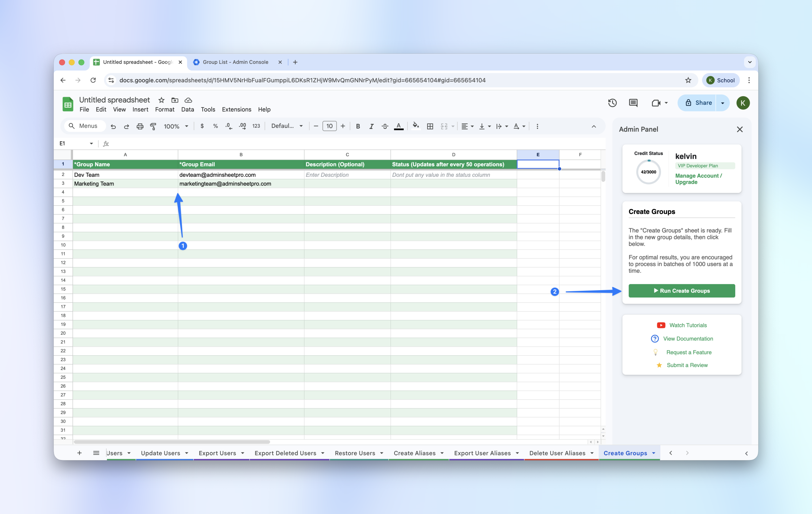Image resolution: width=812 pixels, height=514 pixels.
Task: Open the View Documentation link
Action: (688, 338)
